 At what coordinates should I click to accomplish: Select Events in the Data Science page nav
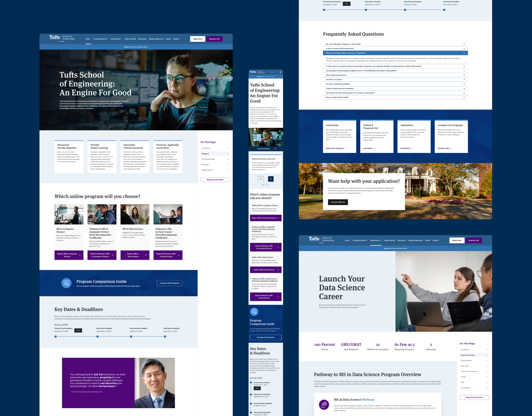(428, 240)
